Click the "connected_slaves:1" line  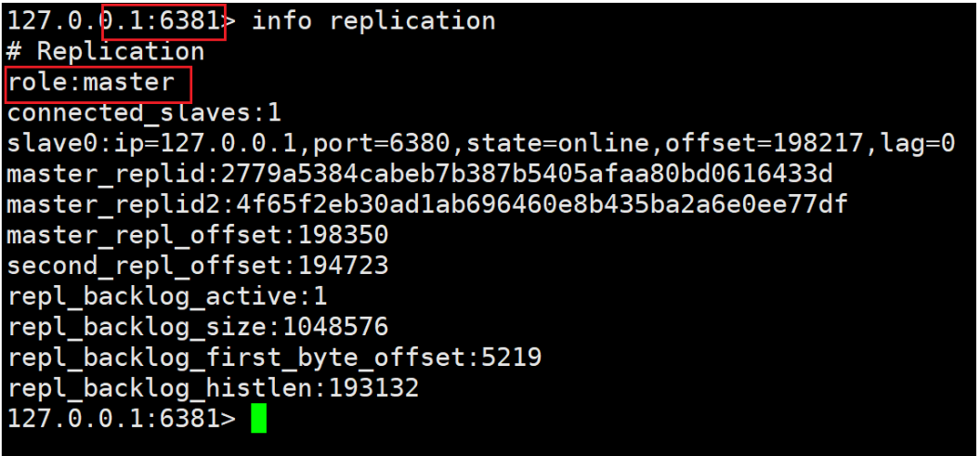point(144,113)
